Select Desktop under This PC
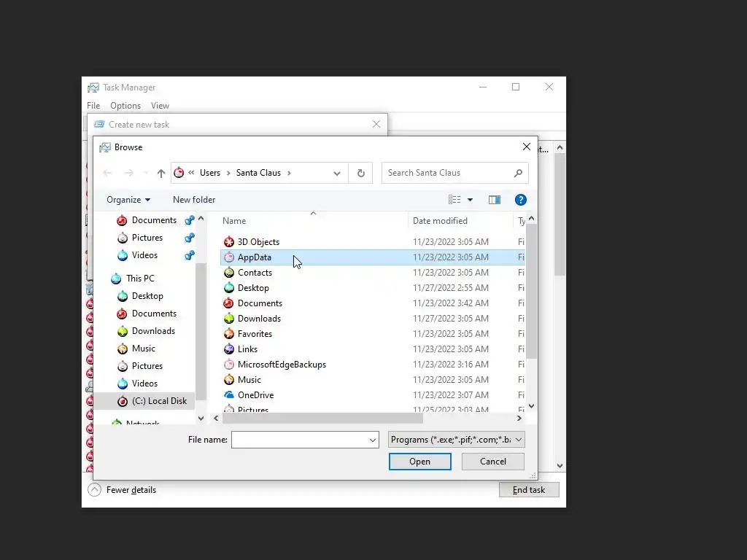This screenshot has width=747, height=560. (147, 296)
